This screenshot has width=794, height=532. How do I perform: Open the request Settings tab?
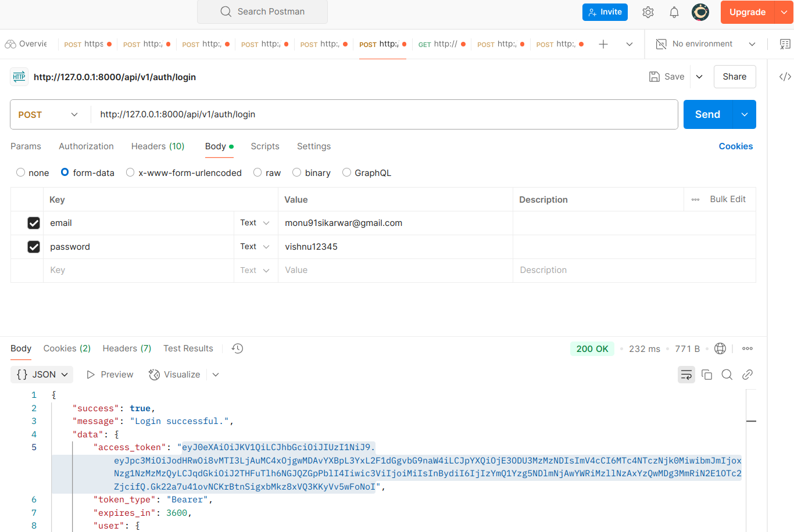point(314,146)
